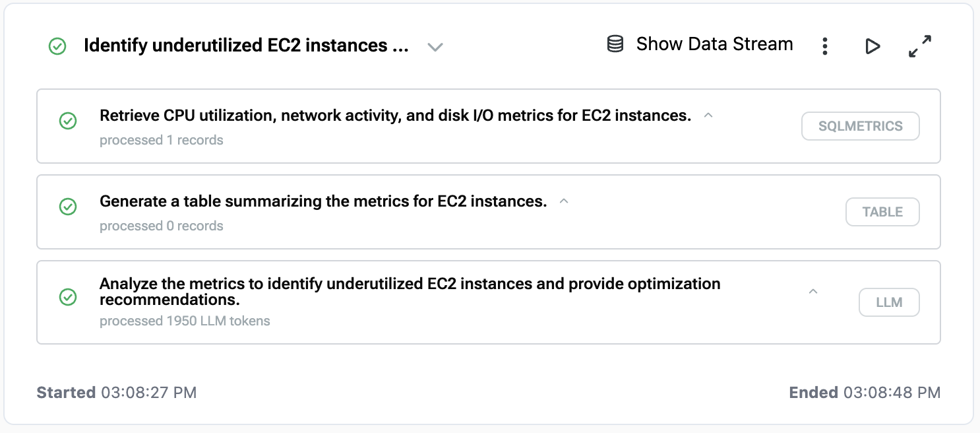Click the Show Data Stream database icon
This screenshot has width=980, height=433.
[615, 45]
